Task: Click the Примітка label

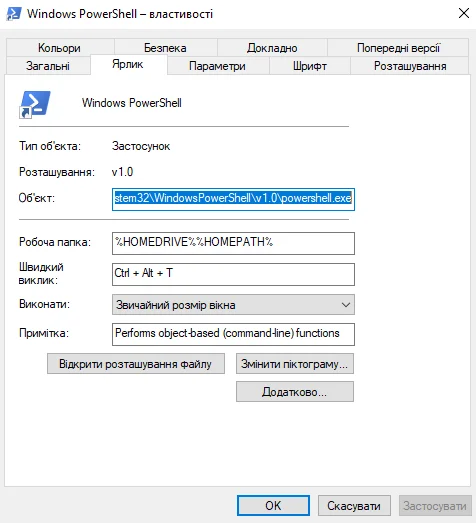Action: point(44,333)
